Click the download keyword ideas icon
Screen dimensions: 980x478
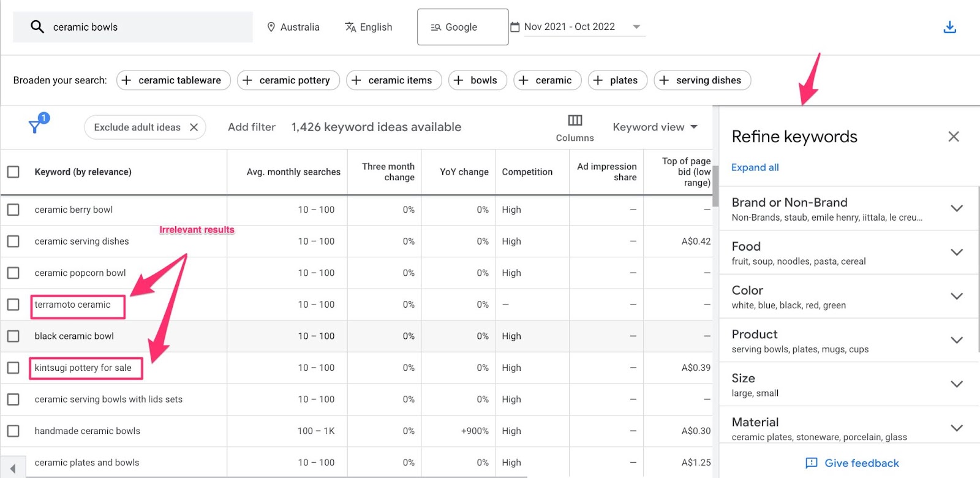(949, 27)
